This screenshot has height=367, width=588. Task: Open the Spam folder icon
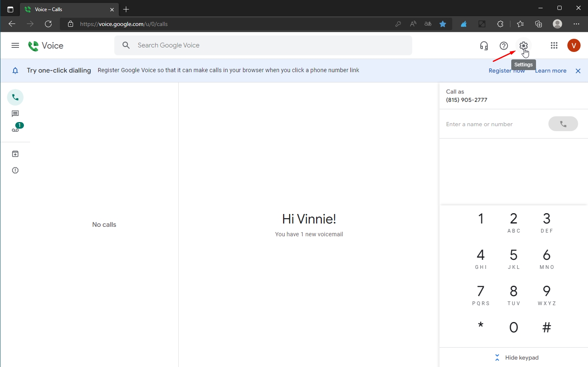click(x=15, y=170)
